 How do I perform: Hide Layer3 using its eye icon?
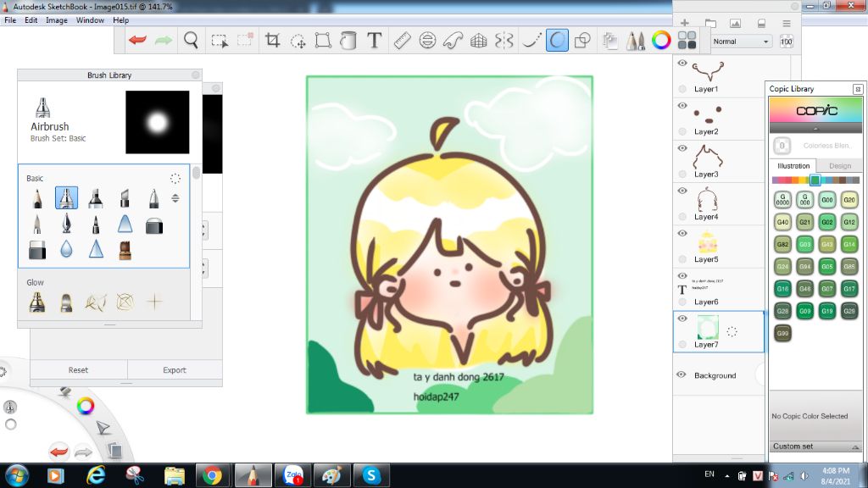(x=682, y=148)
